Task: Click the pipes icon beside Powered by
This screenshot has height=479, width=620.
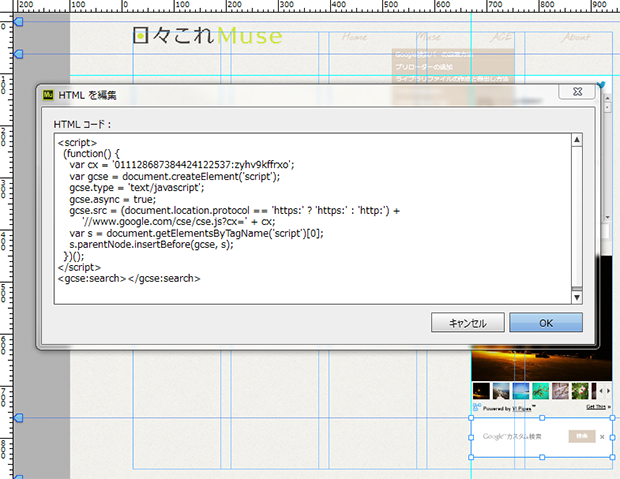Action: point(476,407)
